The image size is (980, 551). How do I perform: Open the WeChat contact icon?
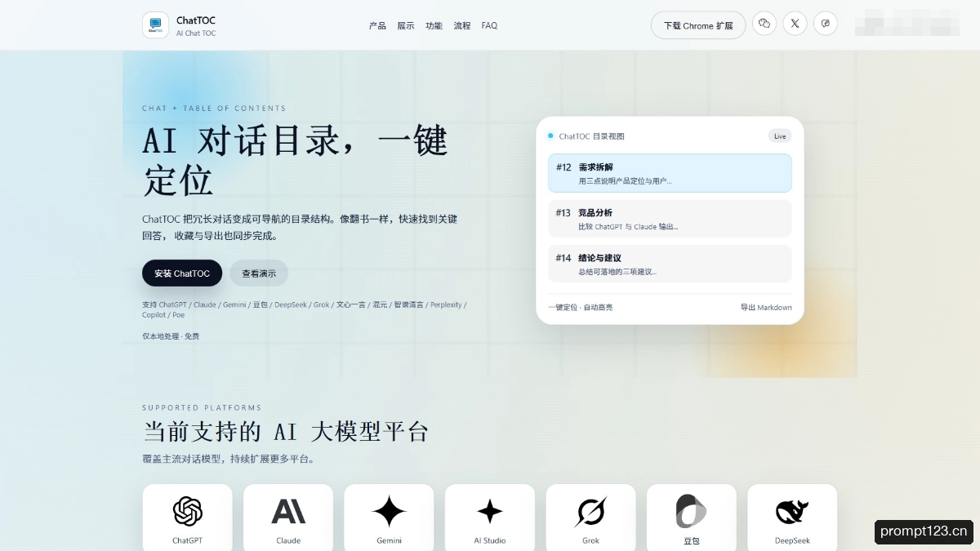(x=764, y=24)
